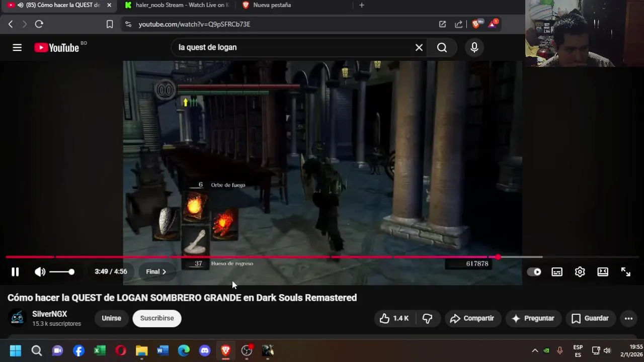
Task: Click the magnifier search button
Action: pos(442,47)
